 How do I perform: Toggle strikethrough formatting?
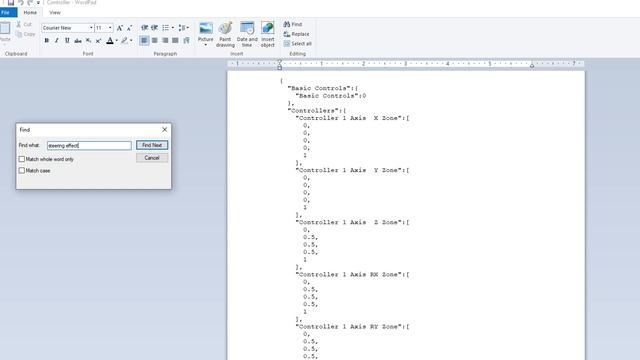[x=78, y=40]
